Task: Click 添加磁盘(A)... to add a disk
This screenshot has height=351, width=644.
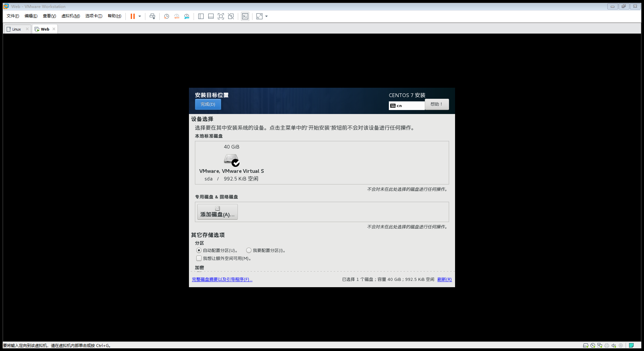Action: (218, 212)
